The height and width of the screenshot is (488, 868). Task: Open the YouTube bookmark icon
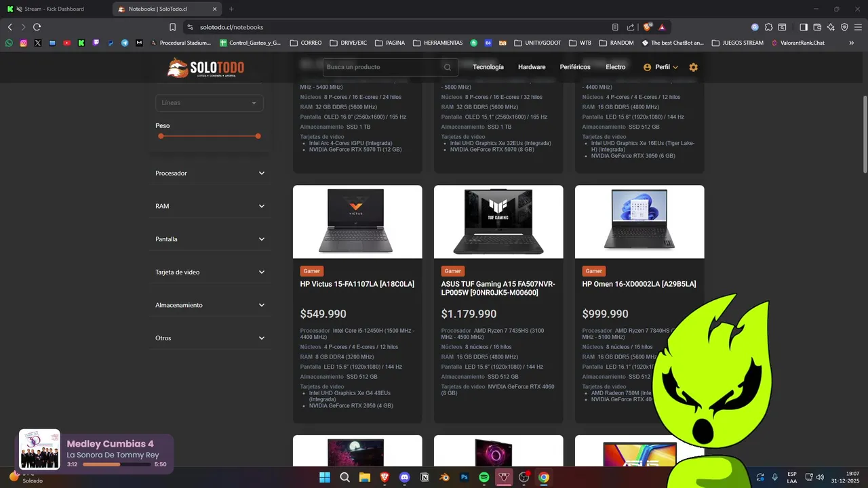point(66,43)
